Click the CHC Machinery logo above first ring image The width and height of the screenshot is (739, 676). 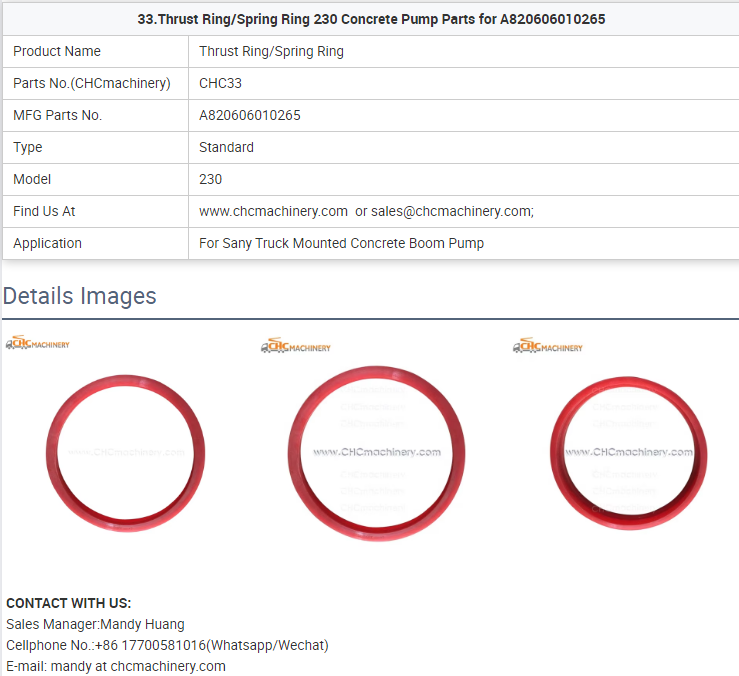tap(38, 344)
